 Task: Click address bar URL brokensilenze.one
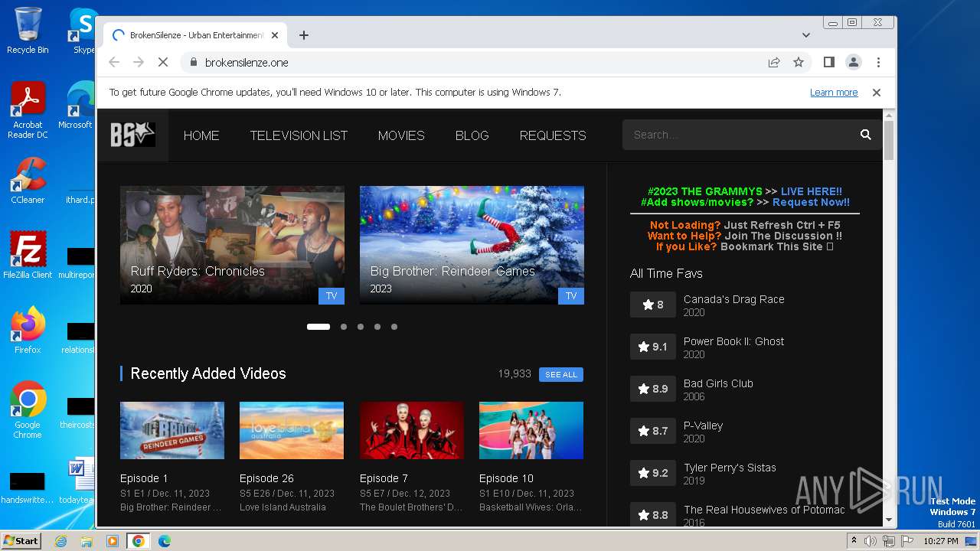pyautogui.click(x=247, y=63)
